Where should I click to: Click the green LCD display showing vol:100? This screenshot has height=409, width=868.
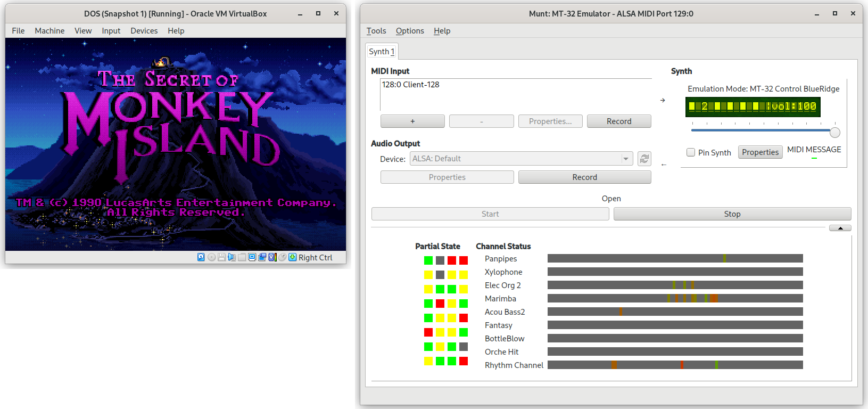(753, 107)
